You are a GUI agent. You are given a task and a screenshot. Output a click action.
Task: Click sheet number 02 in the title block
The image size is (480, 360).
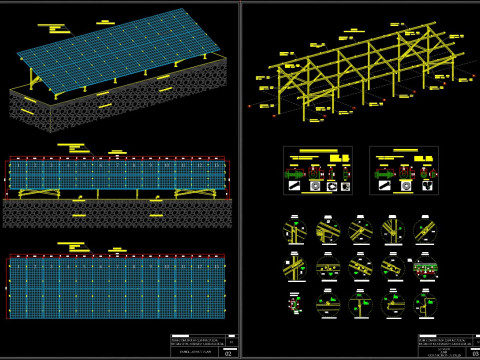(x=228, y=353)
